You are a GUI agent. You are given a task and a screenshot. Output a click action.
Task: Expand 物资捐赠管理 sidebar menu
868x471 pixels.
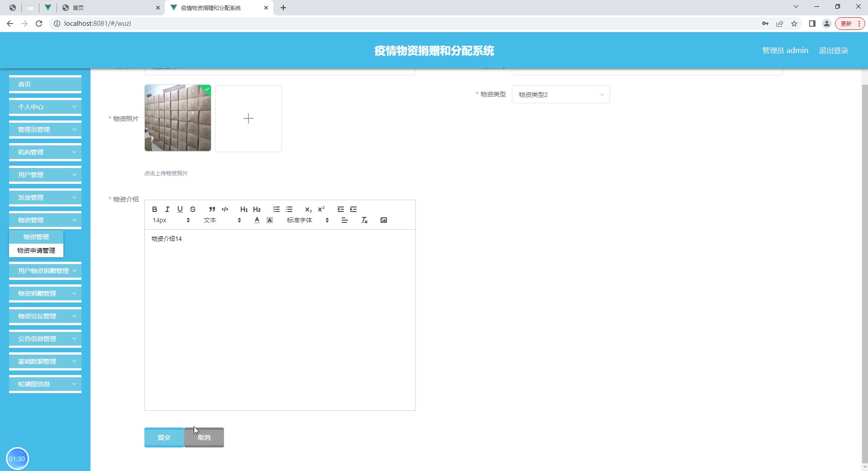pos(45,293)
